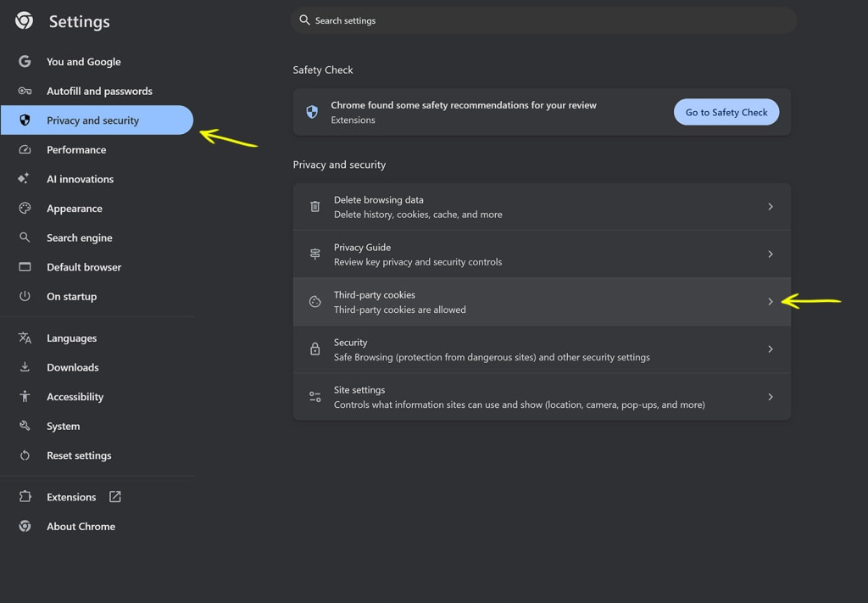The image size is (868, 603).
Task: Select Privacy and security in sidebar
Action: click(x=97, y=120)
